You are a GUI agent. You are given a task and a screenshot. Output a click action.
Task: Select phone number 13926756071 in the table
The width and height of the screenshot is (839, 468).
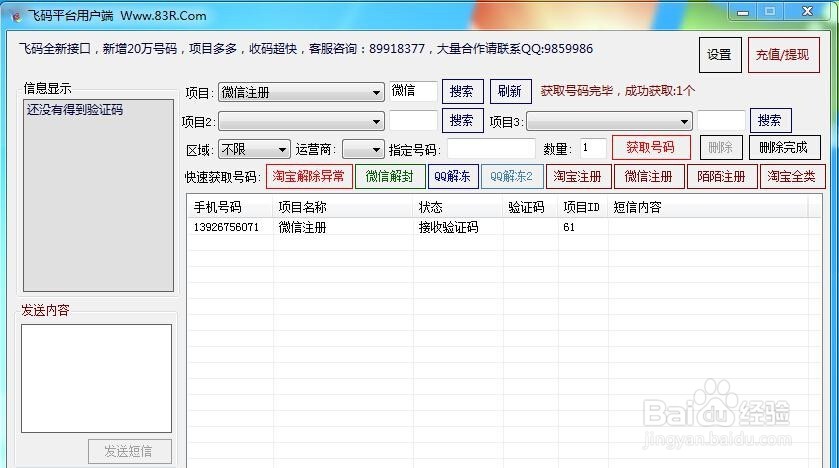tap(226, 227)
